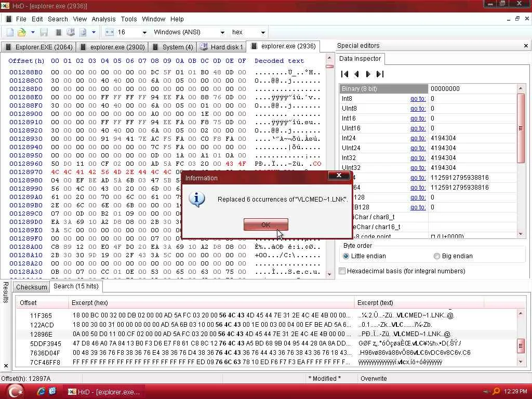Click the Open main memory chip icon

click(58, 32)
